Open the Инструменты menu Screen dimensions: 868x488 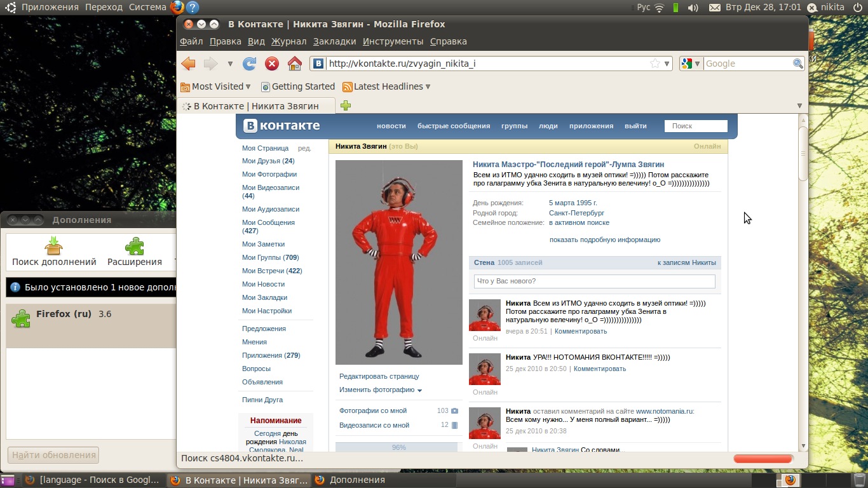click(393, 41)
